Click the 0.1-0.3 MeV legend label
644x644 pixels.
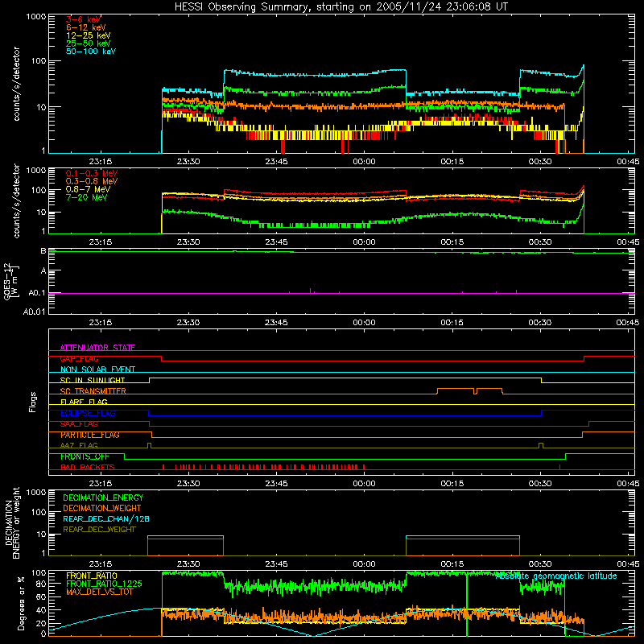point(92,173)
